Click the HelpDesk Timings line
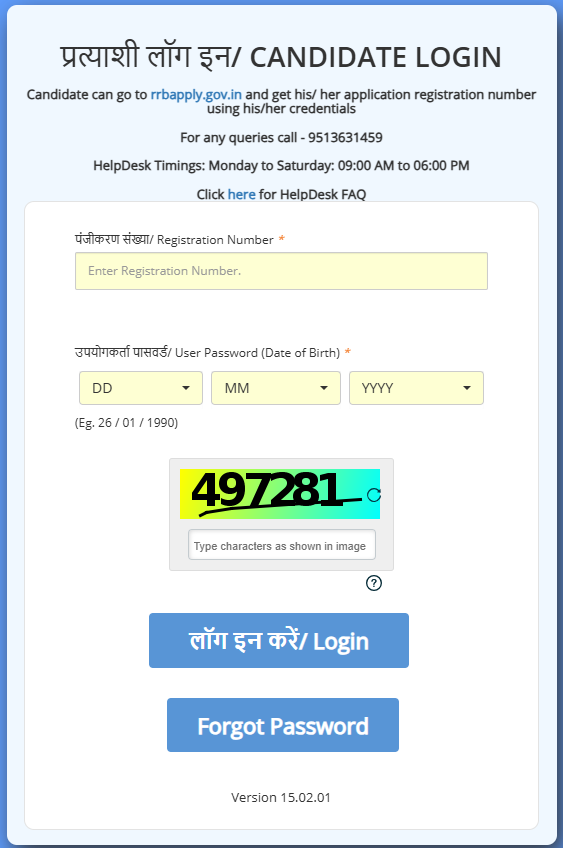 (x=281, y=165)
